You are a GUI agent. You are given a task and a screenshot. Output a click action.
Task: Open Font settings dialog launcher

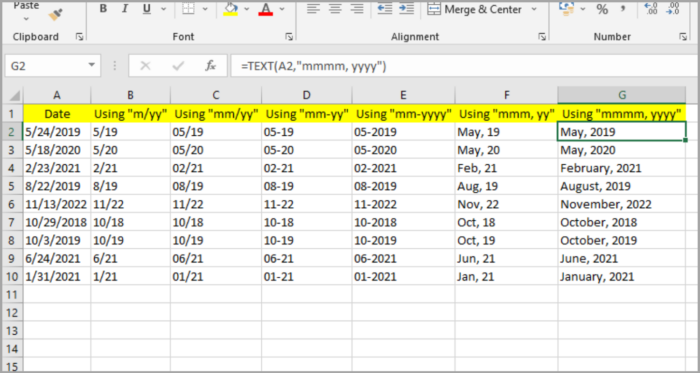(x=289, y=37)
